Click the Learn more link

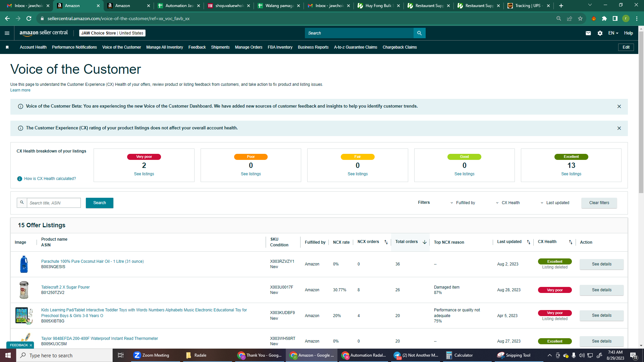(x=20, y=90)
